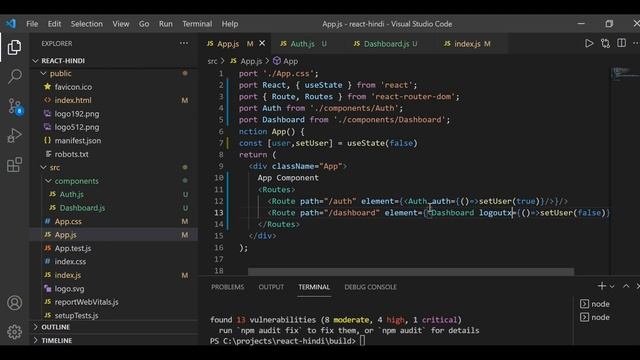640x360 pixels.
Task: Open the View menu
Action: pos(121,24)
